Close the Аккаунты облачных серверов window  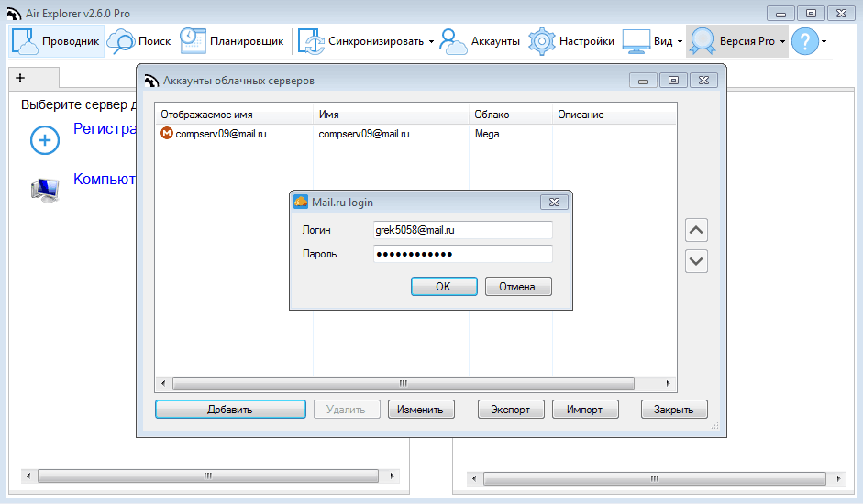[x=704, y=81]
